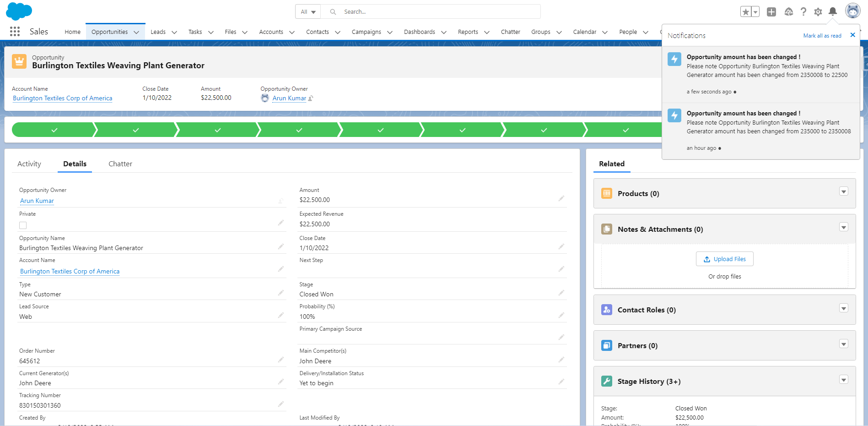Select the fourth stage in the path
868x426 pixels.
(x=299, y=130)
